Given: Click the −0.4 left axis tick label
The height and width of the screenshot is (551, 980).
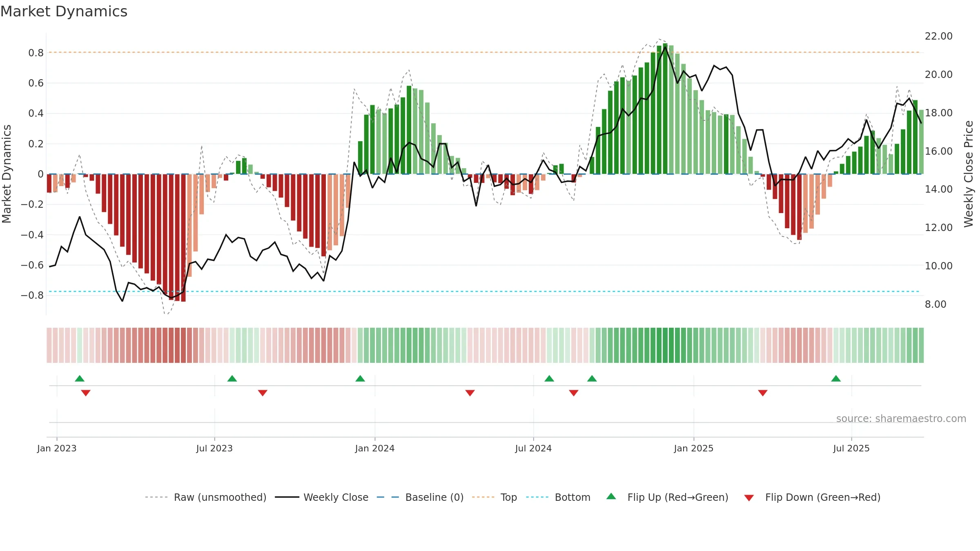Looking at the screenshot, I should 32,235.
